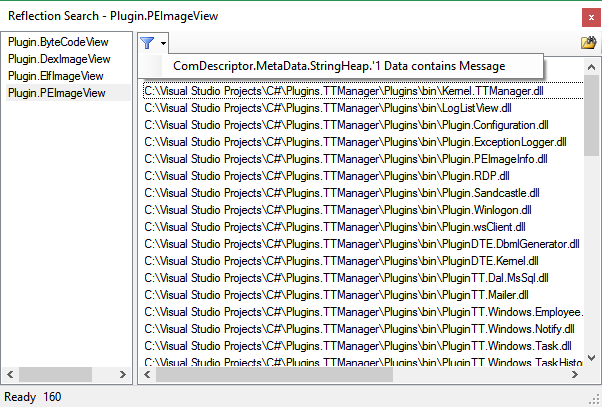Select the Kernel.TTManager.dll result row
This screenshot has height=407, width=602.
(363, 91)
